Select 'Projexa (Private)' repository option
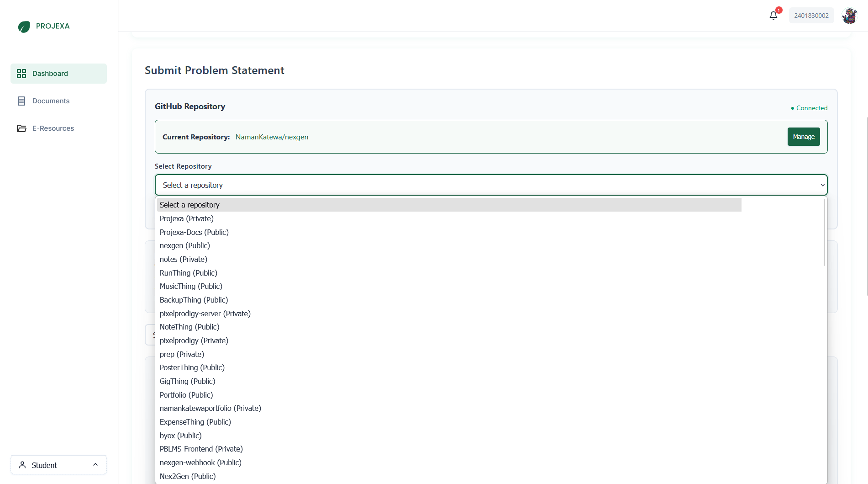The width and height of the screenshot is (868, 484). click(186, 218)
